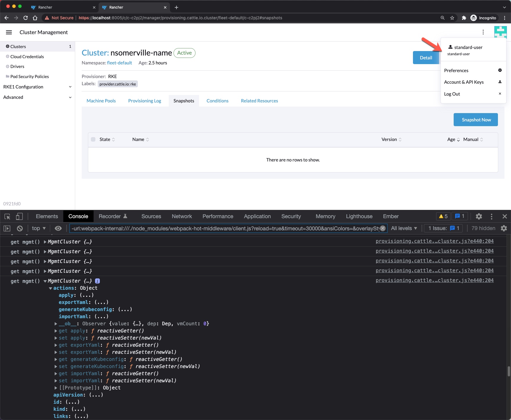Expand the first MgmtCluster log entry
This screenshot has width=511, height=420.
[45, 242]
